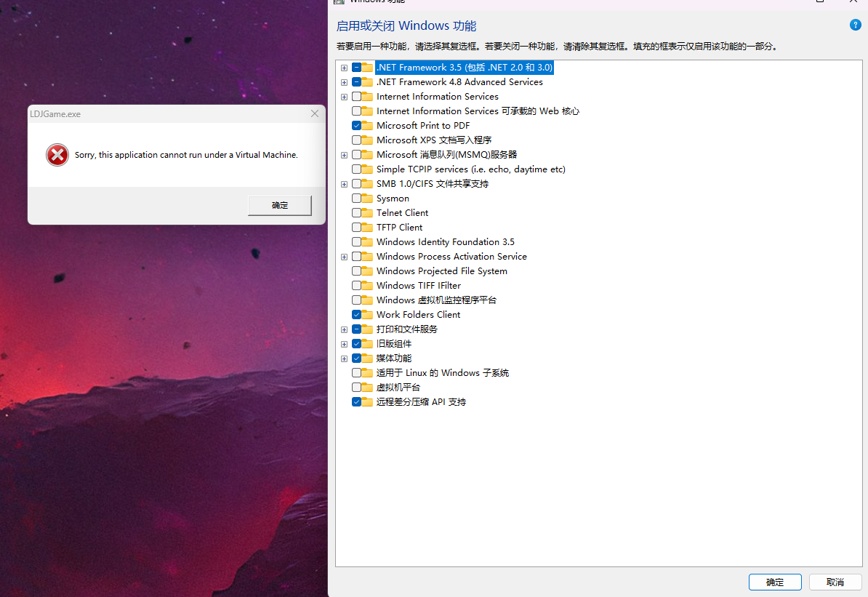Viewport: 868px width, 597px height.
Task: Click folder icon beside Microsoft Print to PDF
Action: (367, 126)
